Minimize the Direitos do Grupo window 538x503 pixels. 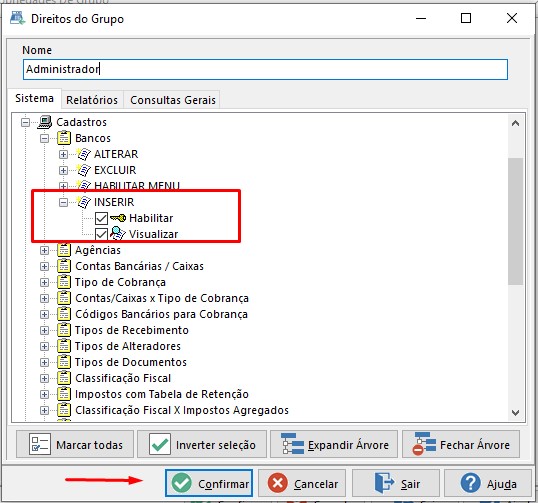coord(421,18)
